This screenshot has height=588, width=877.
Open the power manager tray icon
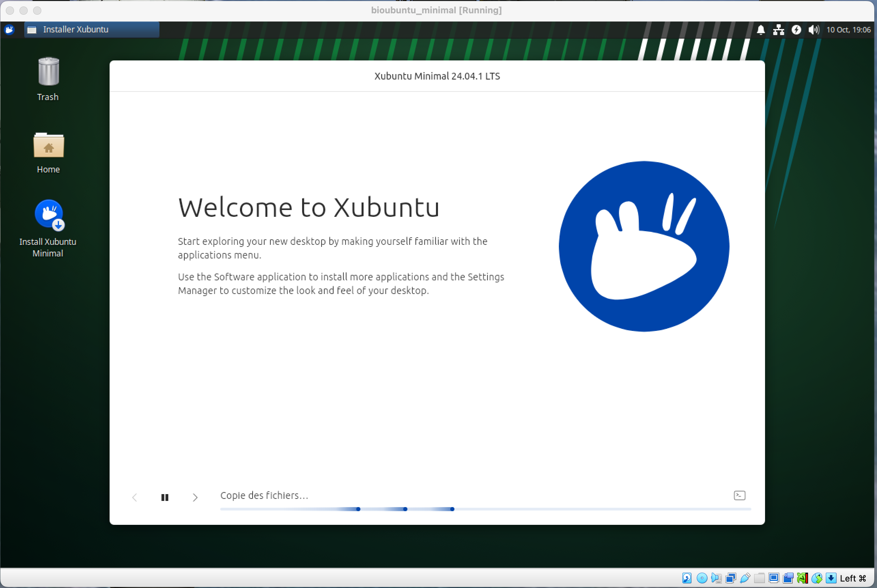[x=796, y=30]
